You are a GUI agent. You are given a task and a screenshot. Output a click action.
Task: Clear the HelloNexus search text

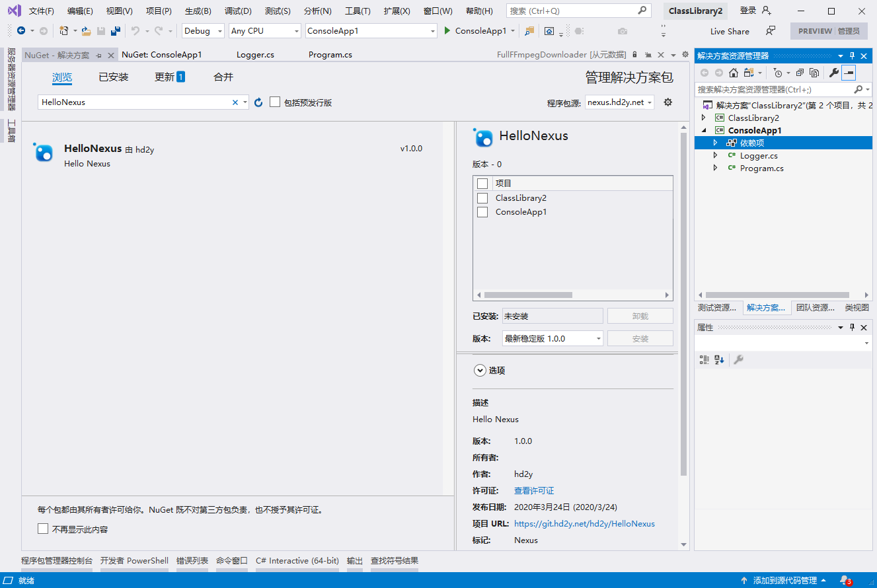tap(235, 102)
